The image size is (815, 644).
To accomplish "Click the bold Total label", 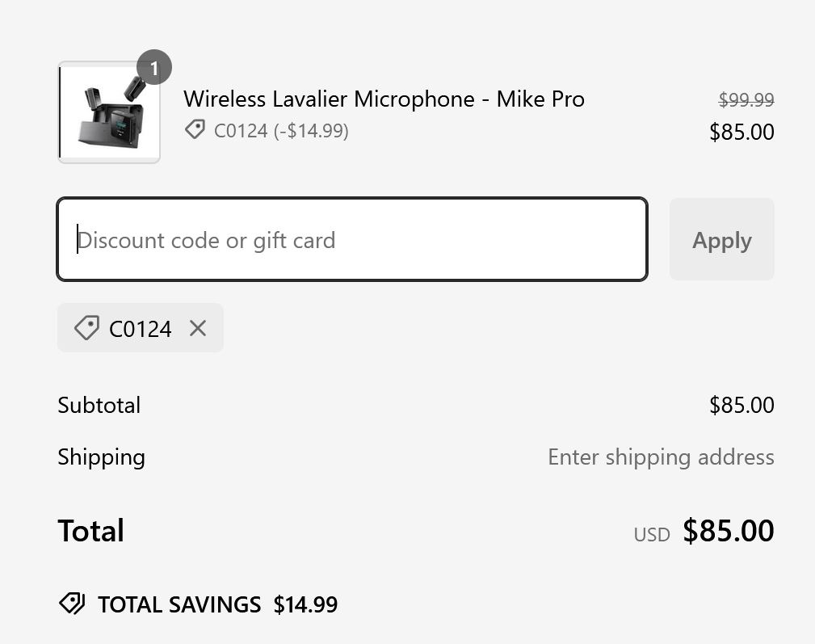I will 90,531.
